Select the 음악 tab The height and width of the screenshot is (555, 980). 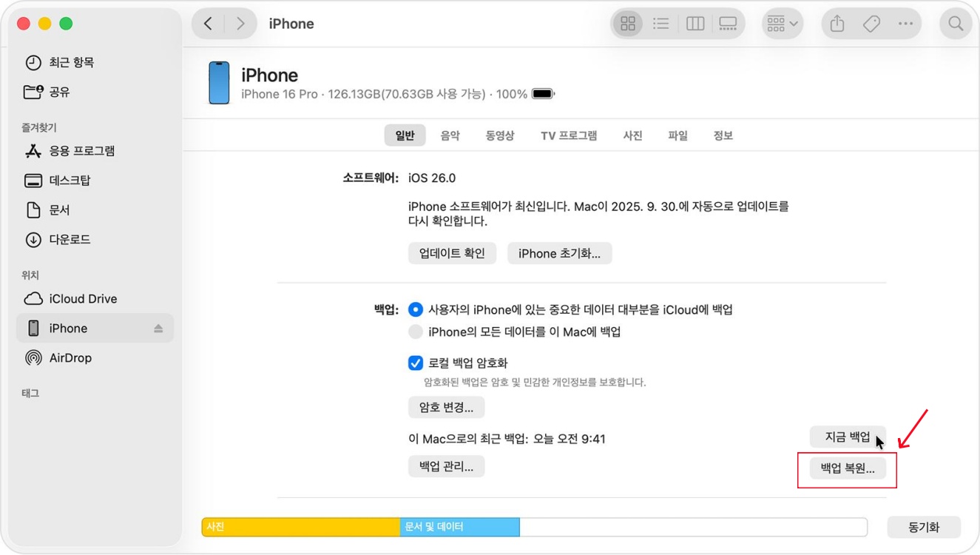click(450, 135)
